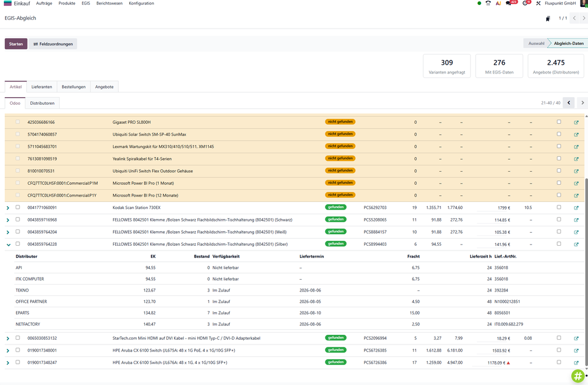Click the AI assistant icon in top bar

(498, 3)
